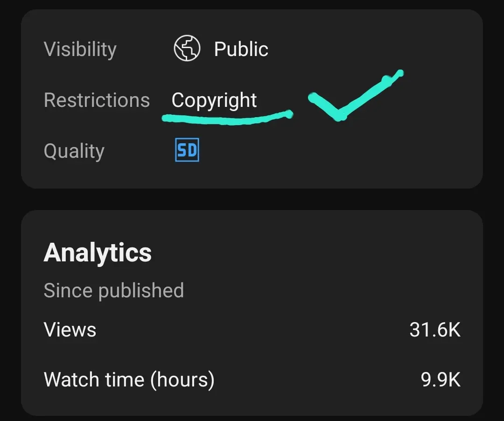The width and height of the screenshot is (504, 421).
Task: Tap the Quality row label
Action: click(74, 151)
